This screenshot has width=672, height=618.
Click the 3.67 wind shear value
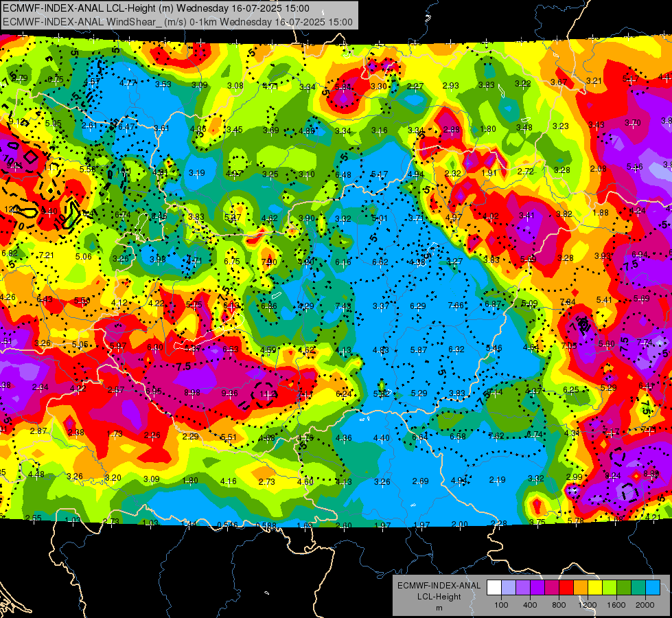(x=559, y=82)
